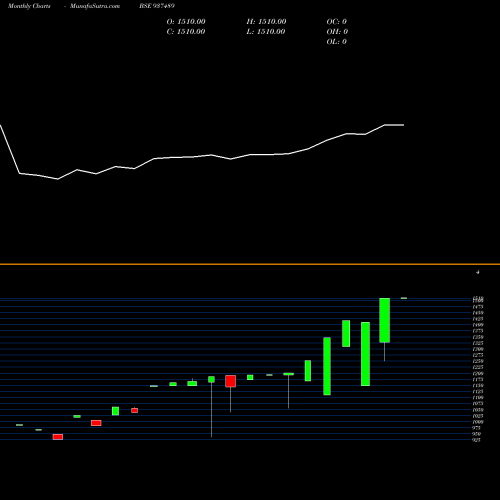Viewport: 500px width, 500px height.
Task: Click the 1200 price axis label
Action: click(x=478, y=373)
